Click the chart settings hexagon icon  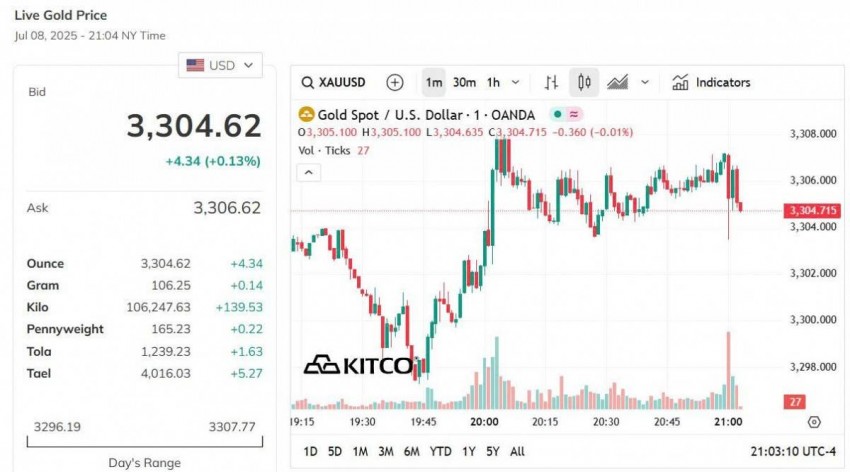pos(814,422)
